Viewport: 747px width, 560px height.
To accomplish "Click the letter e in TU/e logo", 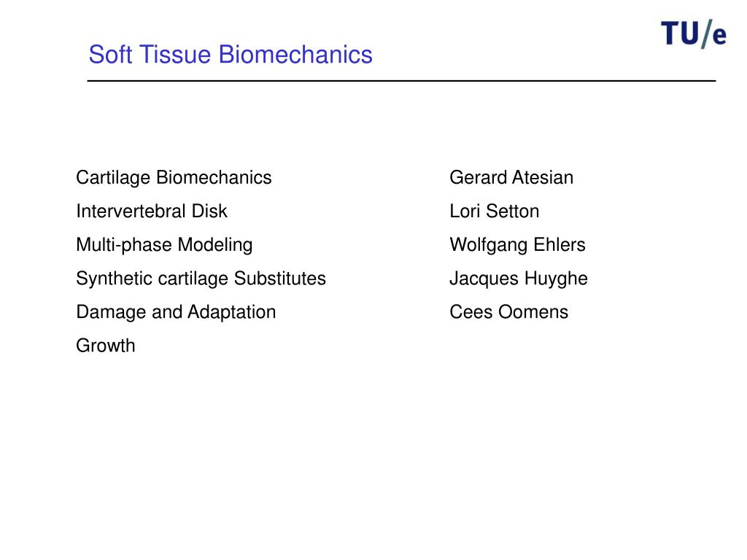I will coord(719,36).
